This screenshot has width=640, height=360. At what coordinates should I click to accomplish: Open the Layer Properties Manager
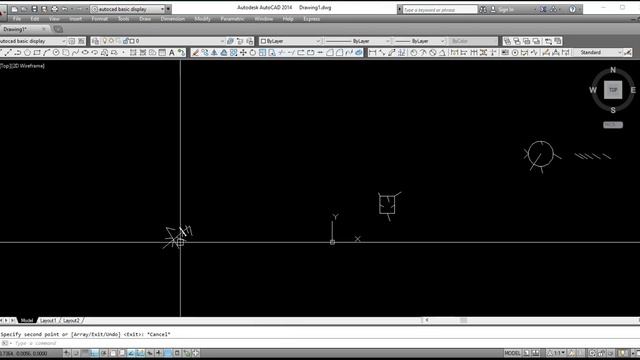point(96,41)
